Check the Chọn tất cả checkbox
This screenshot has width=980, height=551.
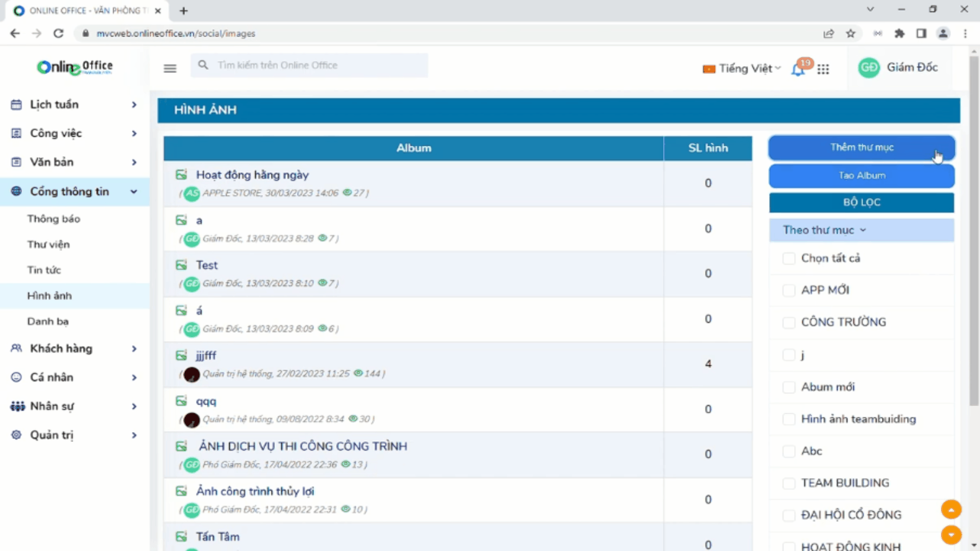click(789, 259)
